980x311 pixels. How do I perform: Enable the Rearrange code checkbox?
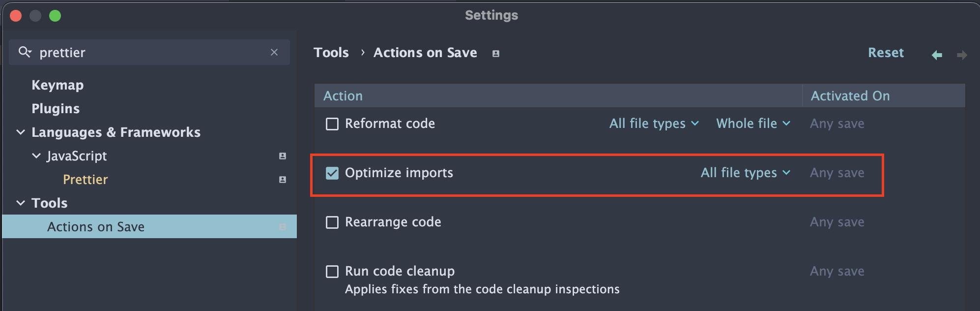coord(332,222)
